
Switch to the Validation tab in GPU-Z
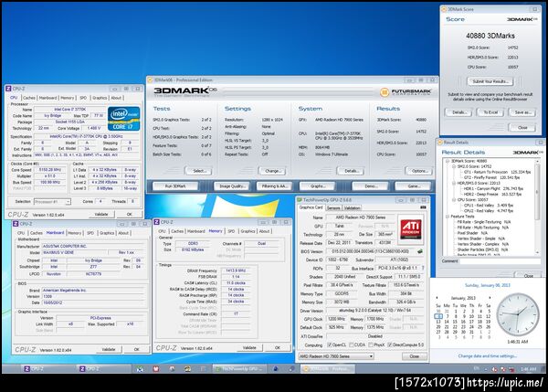tap(352, 207)
